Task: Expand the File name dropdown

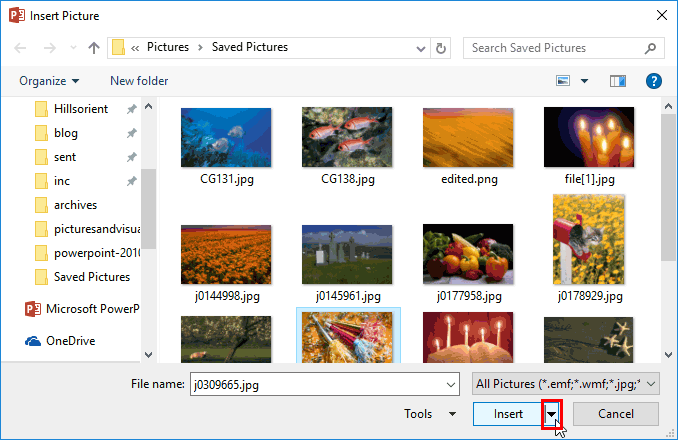Action: point(451,384)
